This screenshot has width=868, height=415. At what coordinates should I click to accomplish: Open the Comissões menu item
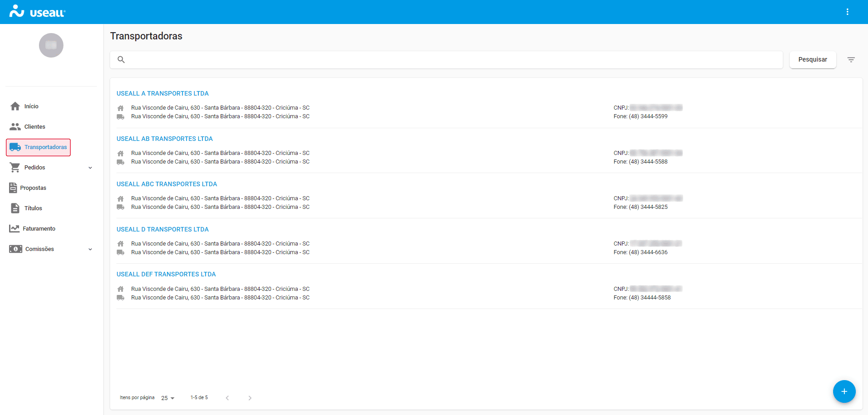39,249
